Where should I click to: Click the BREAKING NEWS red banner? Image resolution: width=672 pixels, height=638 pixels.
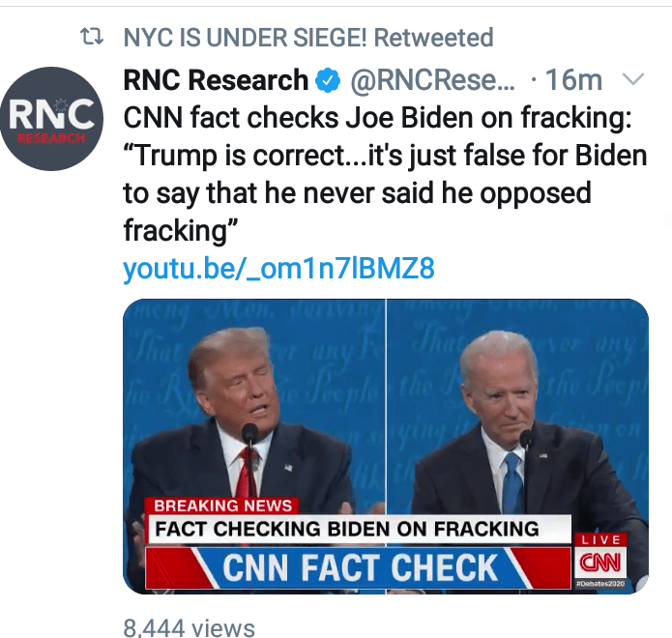coord(222,505)
